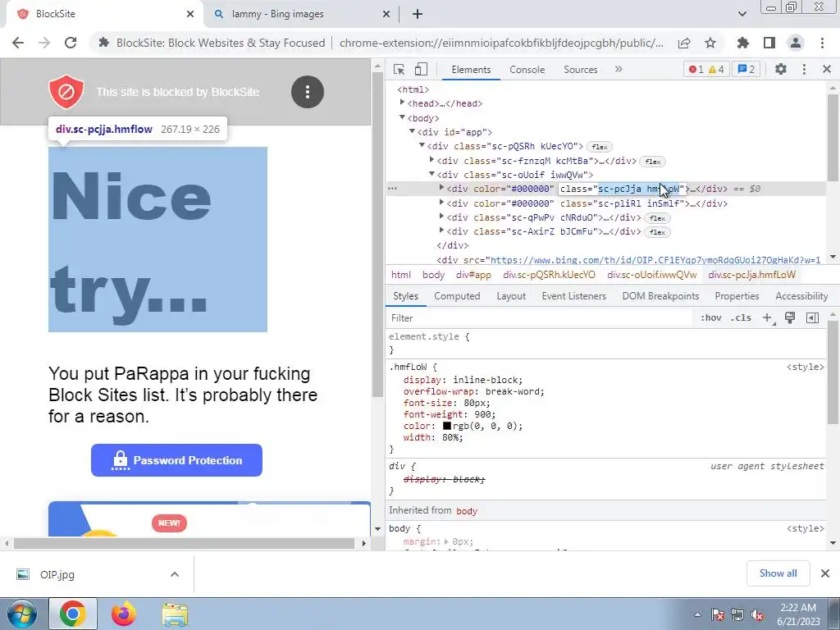Click the flex badge on sc-fznzqM div
840x630 pixels.
coord(652,162)
